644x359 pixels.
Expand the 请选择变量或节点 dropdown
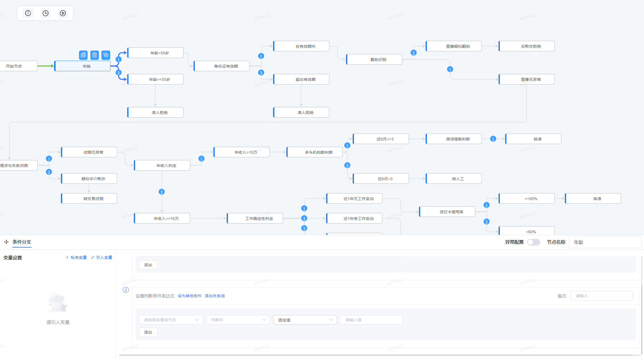pos(171,320)
